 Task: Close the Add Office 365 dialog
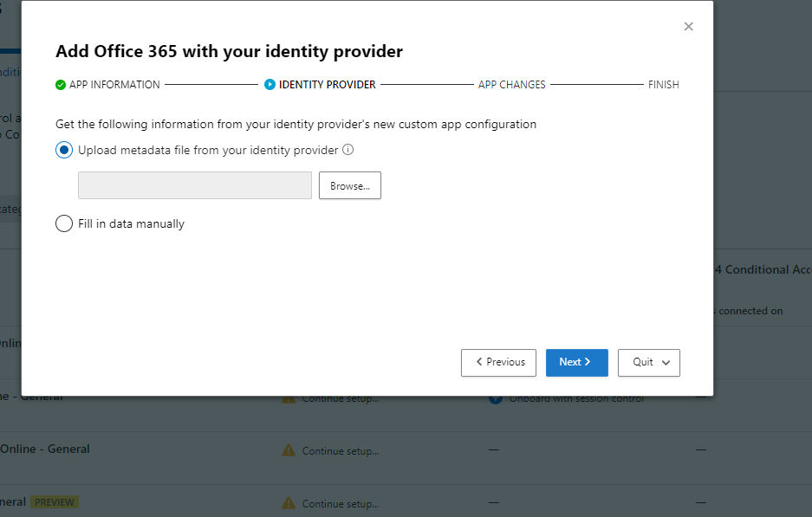coord(688,26)
